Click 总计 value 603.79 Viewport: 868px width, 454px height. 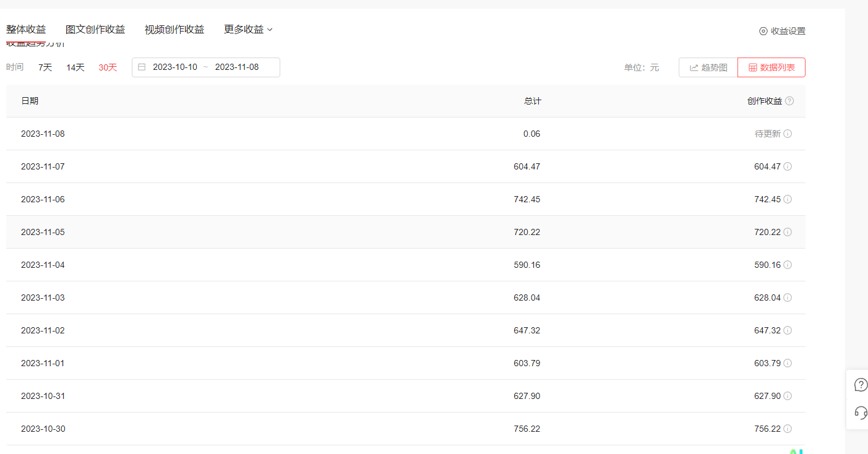tap(527, 363)
